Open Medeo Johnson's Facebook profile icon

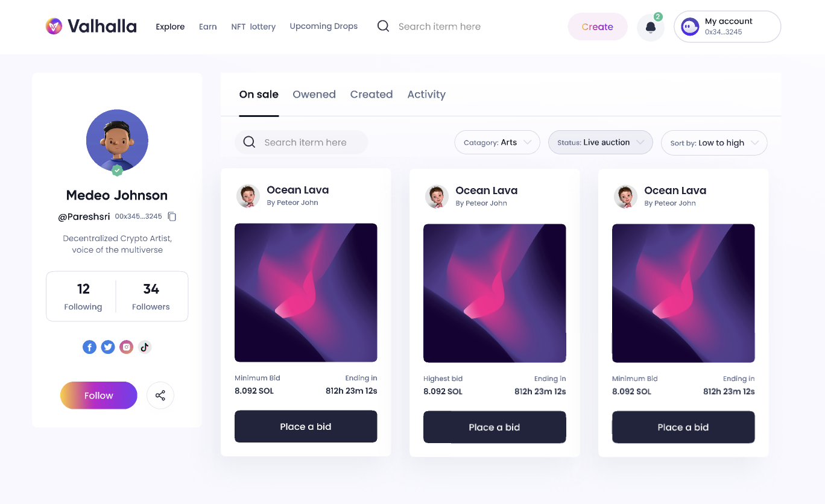[x=89, y=347]
